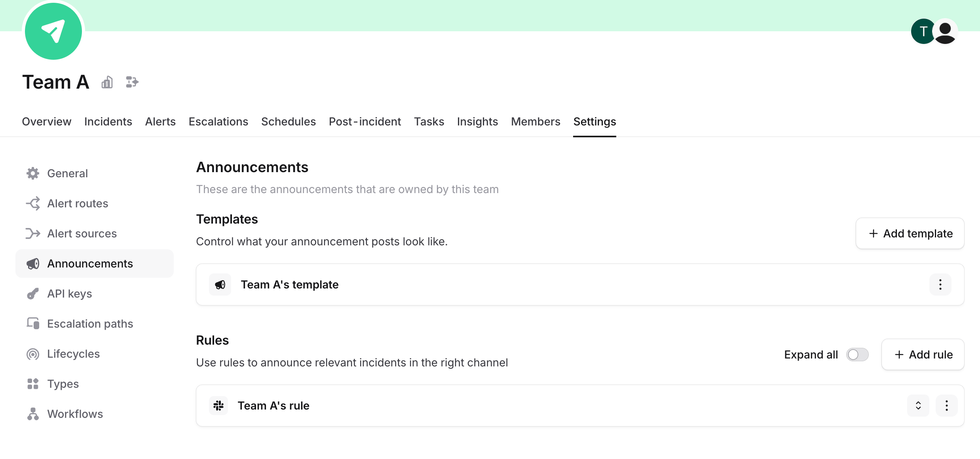Open Alert routes in the sidebar
Screen dimensions: 980x459
(x=95, y=203)
